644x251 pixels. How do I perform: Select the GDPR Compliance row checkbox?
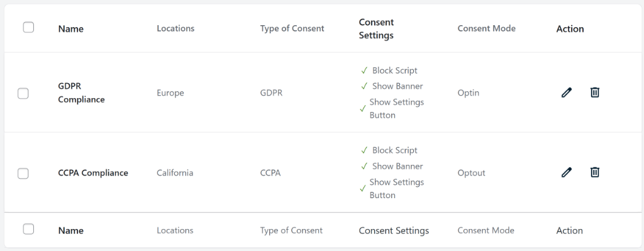click(23, 94)
